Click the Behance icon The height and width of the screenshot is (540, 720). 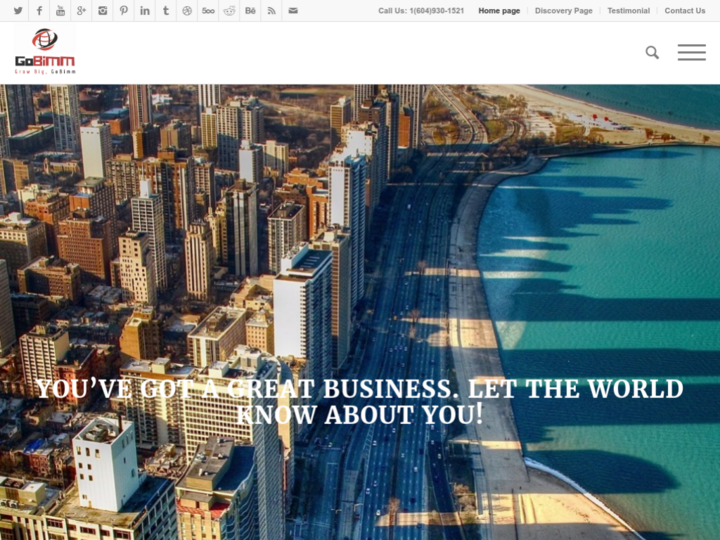[x=250, y=11]
